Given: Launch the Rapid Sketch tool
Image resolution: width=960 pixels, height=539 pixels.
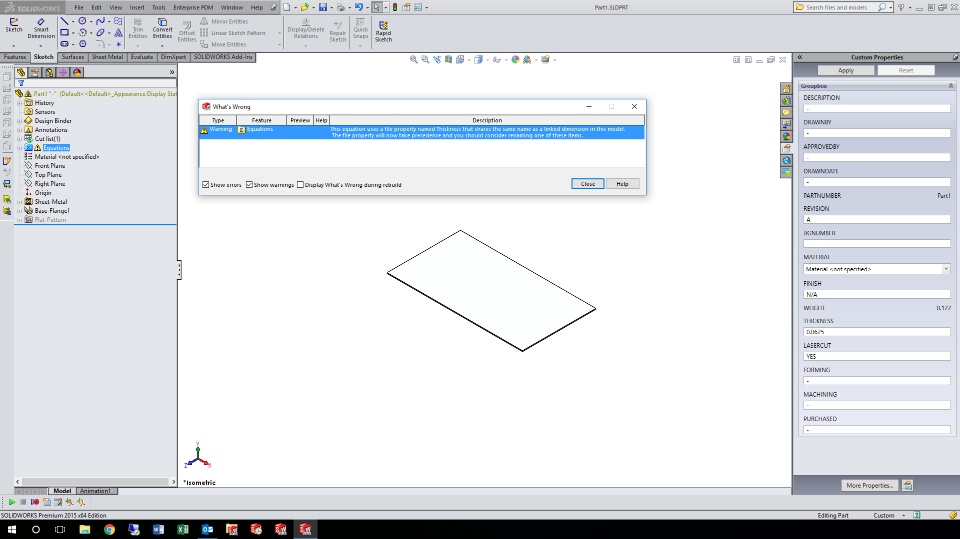Looking at the screenshot, I should [x=383, y=31].
